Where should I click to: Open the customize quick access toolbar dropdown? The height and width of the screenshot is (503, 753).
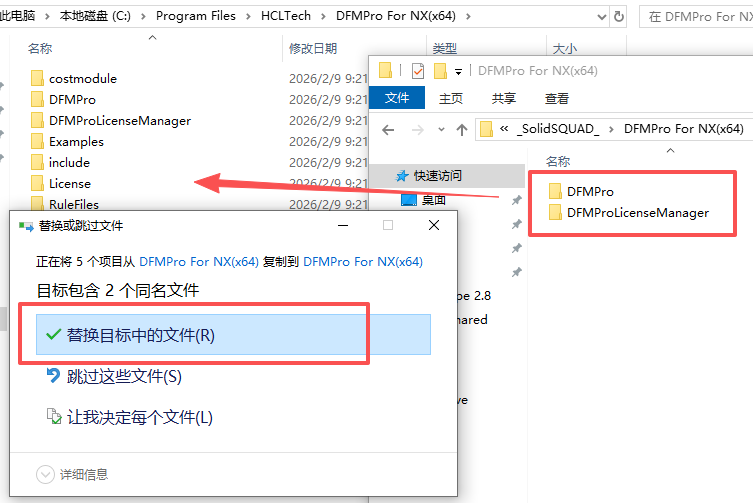tap(459, 72)
